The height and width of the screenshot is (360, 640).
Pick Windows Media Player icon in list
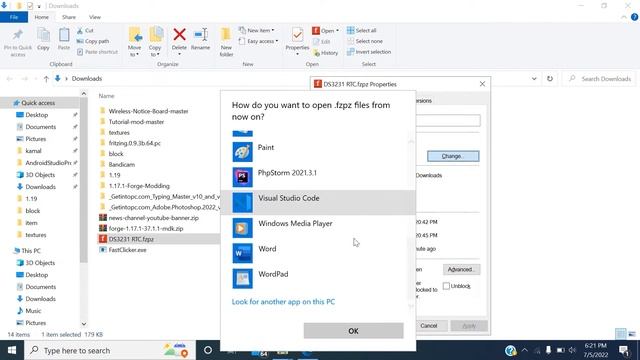coord(242,228)
